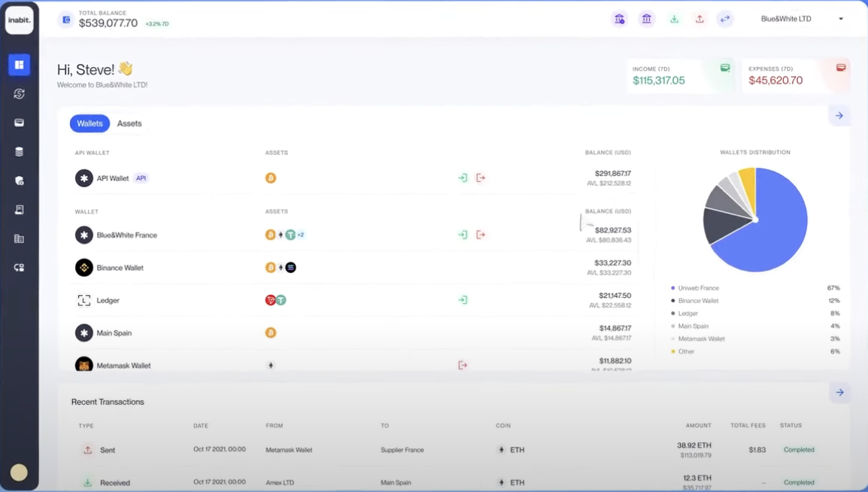Click the deposit arrow next to API Wallet

click(463, 178)
